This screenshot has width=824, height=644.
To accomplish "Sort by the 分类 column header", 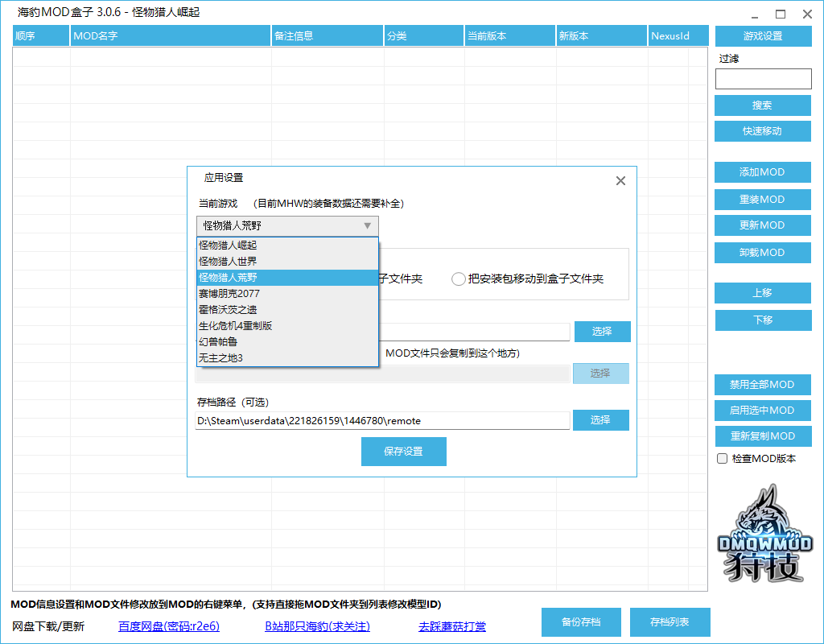I will tap(423, 35).
